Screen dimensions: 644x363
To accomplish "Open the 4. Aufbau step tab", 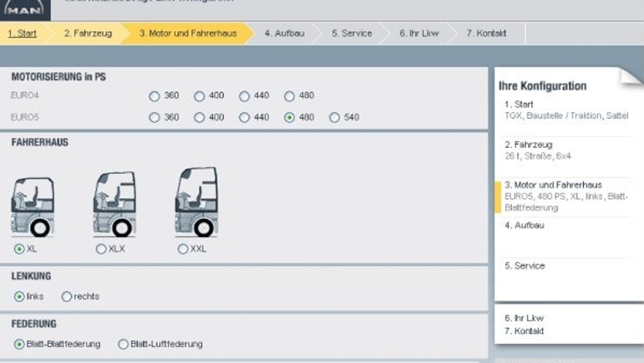I will click(284, 33).
